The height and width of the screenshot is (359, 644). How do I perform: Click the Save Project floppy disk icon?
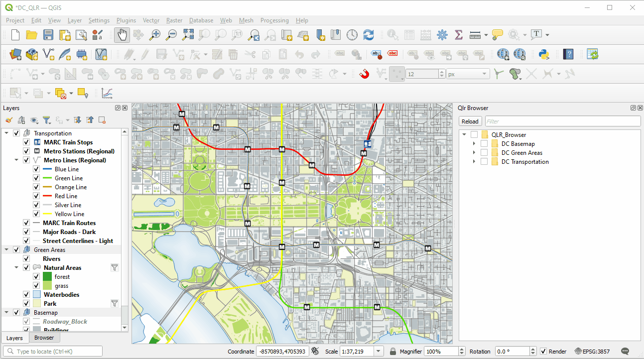point(48,35)
